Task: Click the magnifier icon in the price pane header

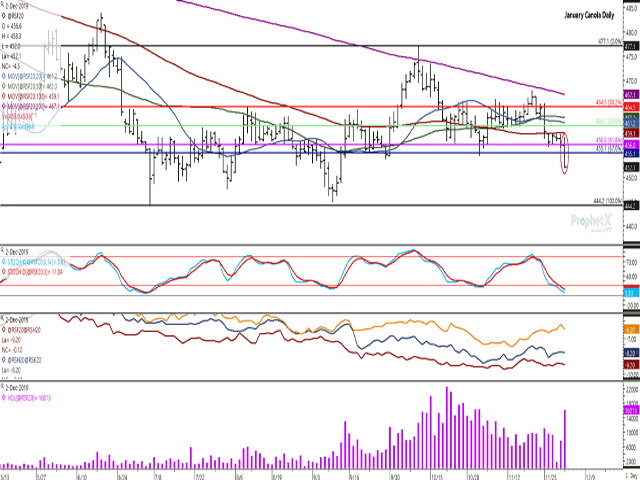Action: point(2,6)
